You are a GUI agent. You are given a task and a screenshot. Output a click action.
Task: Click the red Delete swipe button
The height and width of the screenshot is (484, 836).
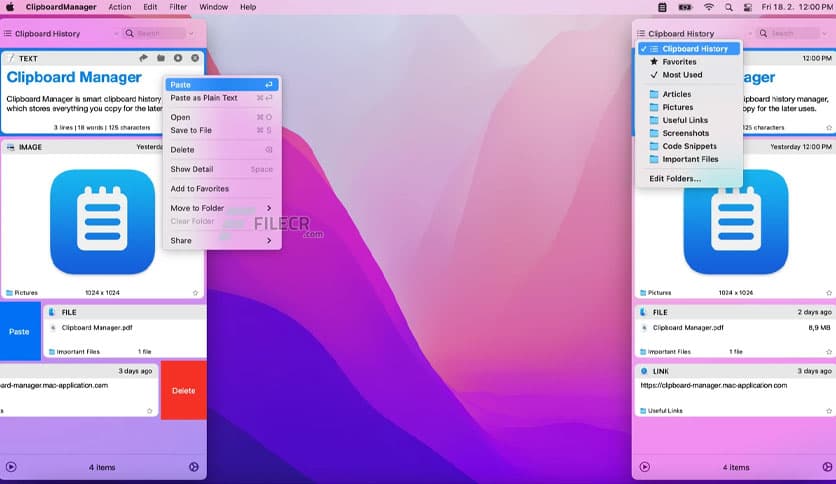point(183,391)
